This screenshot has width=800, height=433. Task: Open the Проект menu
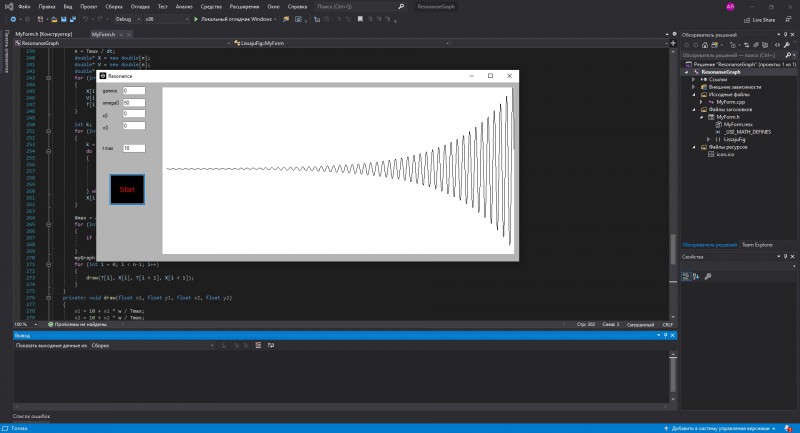[89, 7]
